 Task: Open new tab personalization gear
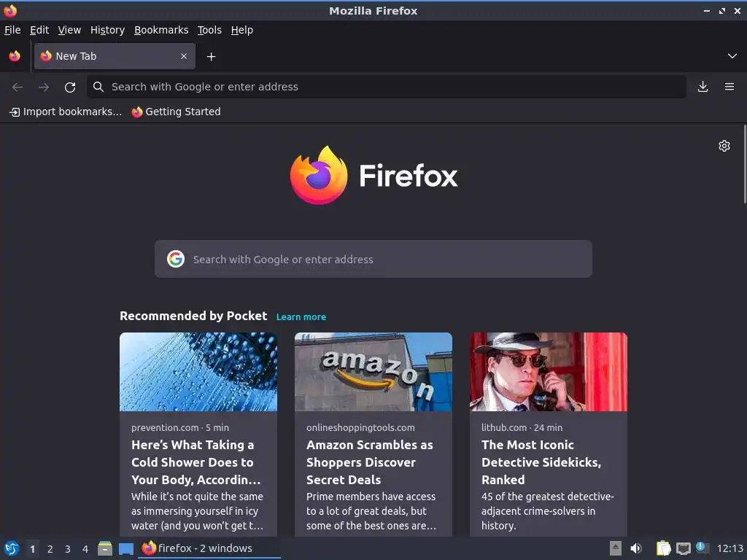click(724, 146)
